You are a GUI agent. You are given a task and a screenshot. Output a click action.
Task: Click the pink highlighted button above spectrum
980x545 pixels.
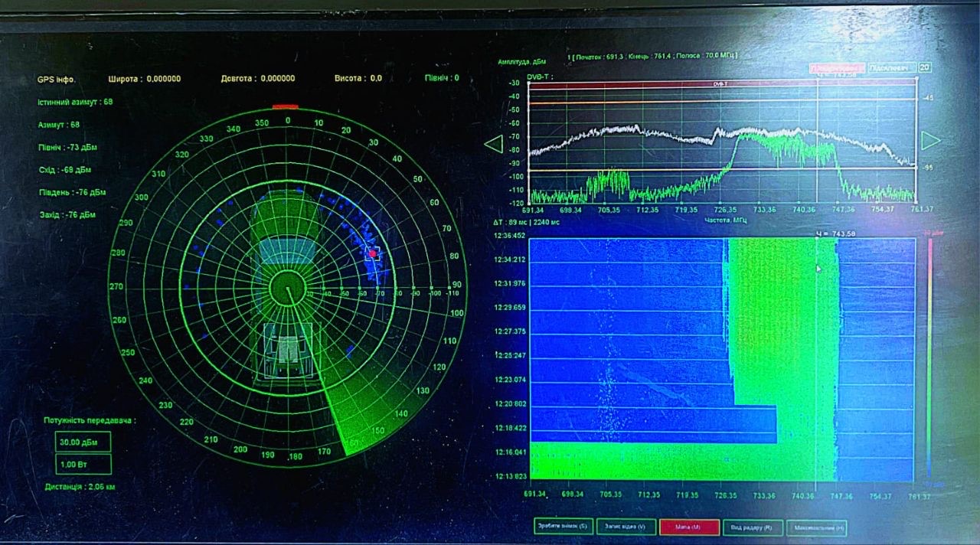point(837,68)
